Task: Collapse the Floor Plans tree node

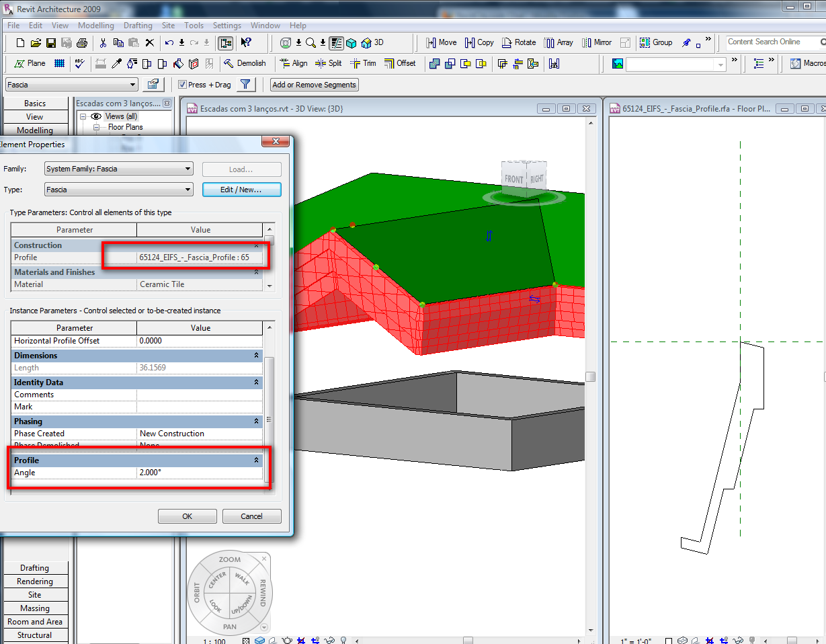Action: [x=96, y=127]
